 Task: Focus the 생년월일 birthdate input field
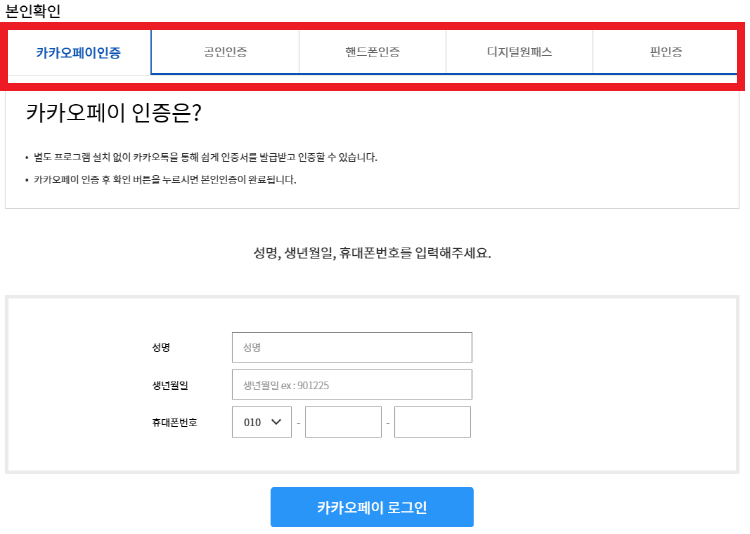coord(352,385)
